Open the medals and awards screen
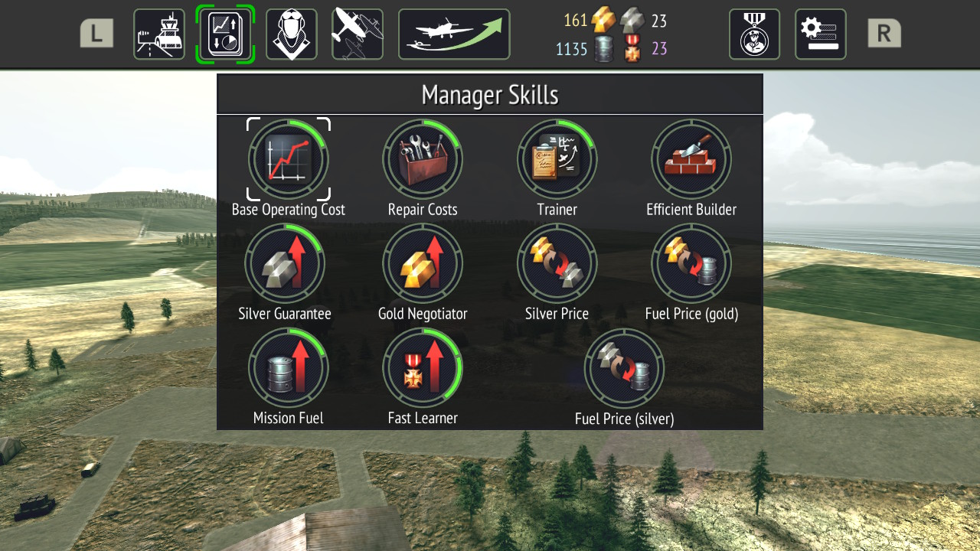 click(x=754, y=34)
